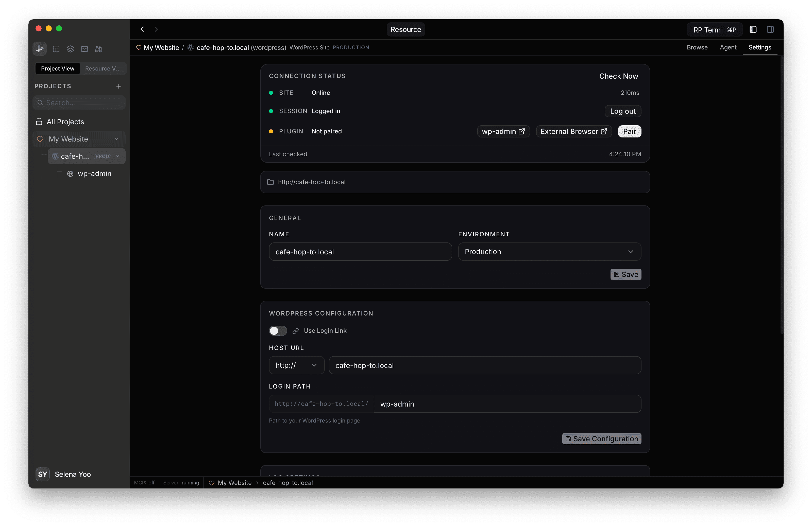Screen dimensions: 812x526
Task: Click the green SITE status indicator dot
Action: click(271, 93)
